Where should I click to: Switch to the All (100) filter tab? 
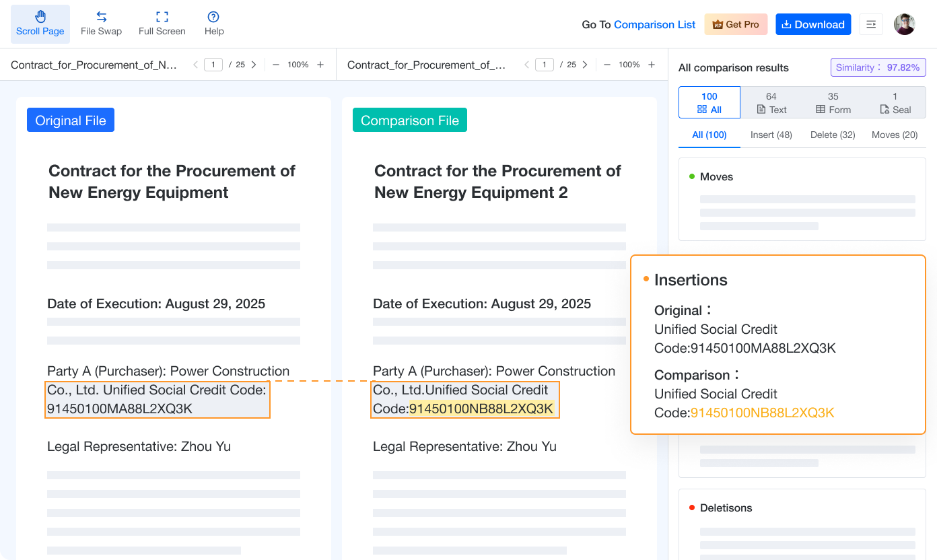709,135
